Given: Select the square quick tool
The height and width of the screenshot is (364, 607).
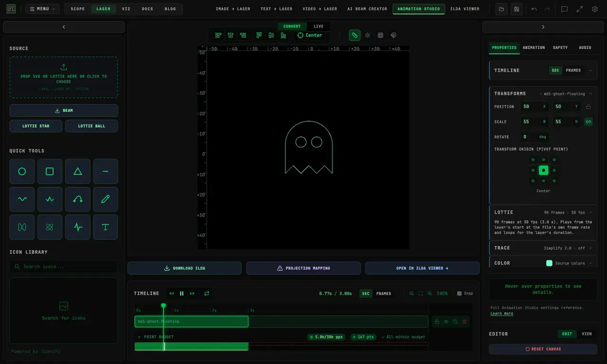Looking at the screenshot, I should pos(50,172).
